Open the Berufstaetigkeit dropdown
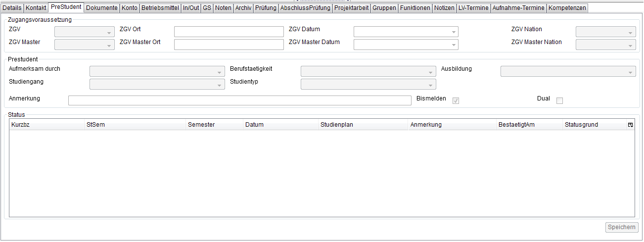 click(x=368, y=72)
